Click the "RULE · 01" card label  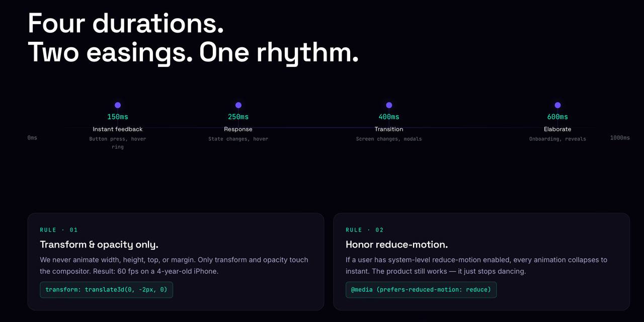point(59,230)
